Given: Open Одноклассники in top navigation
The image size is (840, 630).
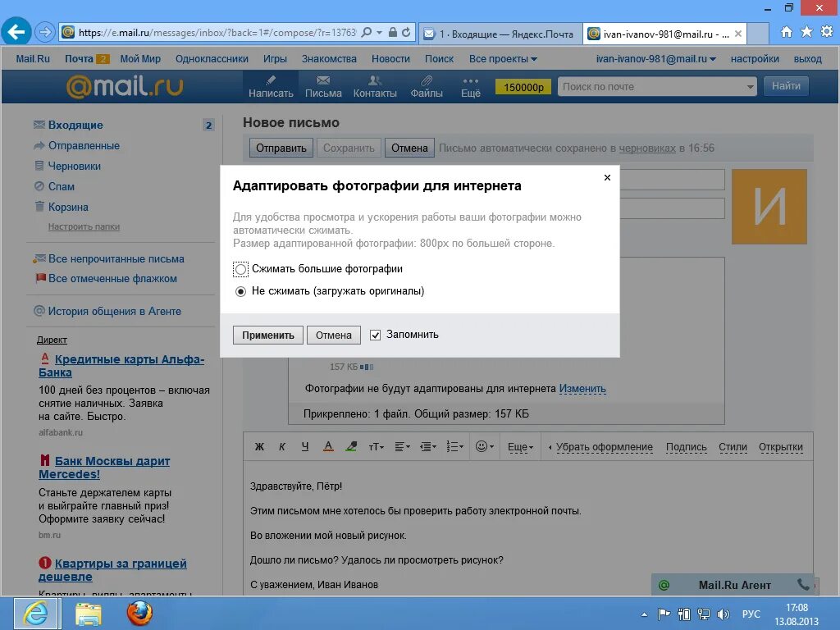Looking at the screenshot, I should coord(212,59).
